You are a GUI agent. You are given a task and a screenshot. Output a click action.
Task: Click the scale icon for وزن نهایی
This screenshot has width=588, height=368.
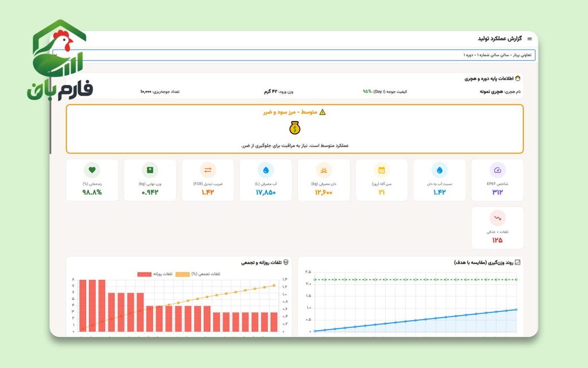tap(150, 170)
